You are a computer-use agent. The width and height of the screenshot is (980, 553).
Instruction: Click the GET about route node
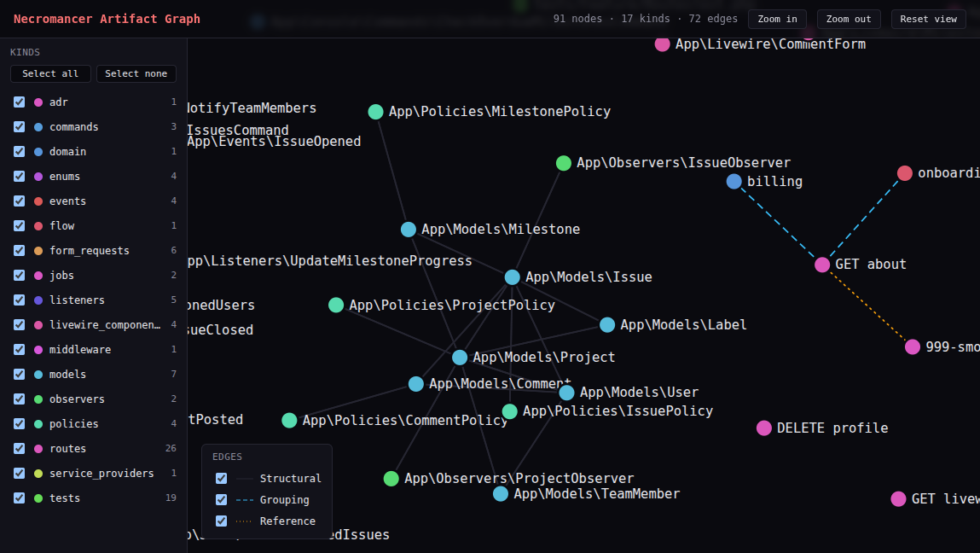pyautogui.click(x=822, y=265)
